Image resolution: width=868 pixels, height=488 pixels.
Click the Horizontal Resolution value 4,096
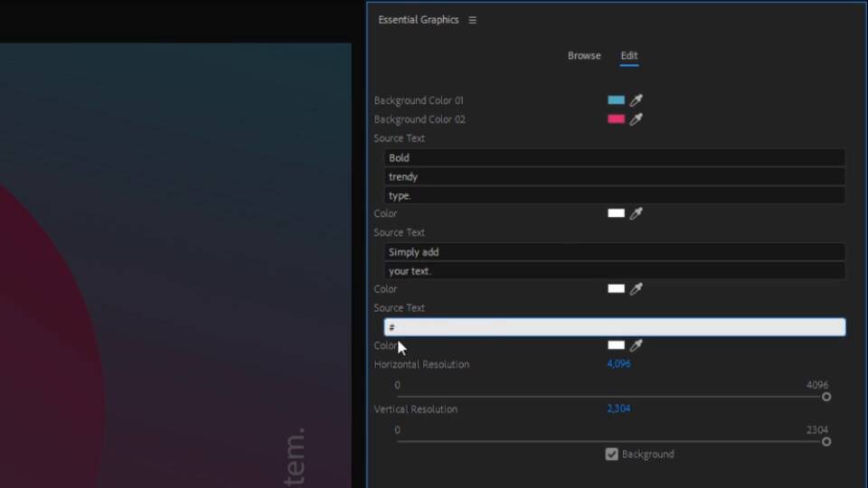tap(618, 363)
